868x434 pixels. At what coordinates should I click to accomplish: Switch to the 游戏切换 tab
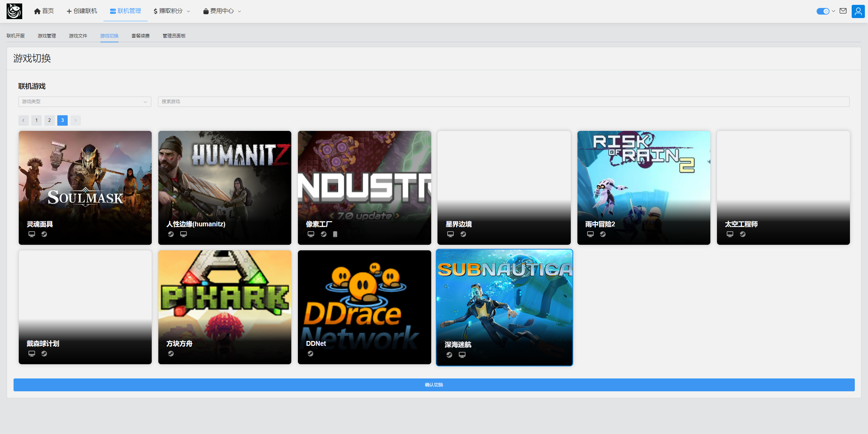109,36
